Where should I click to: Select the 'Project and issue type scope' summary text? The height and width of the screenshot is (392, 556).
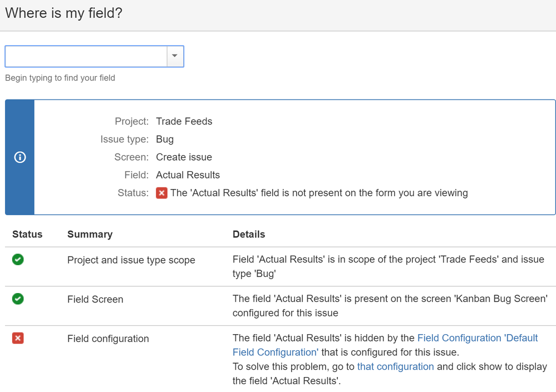(131, 260)
